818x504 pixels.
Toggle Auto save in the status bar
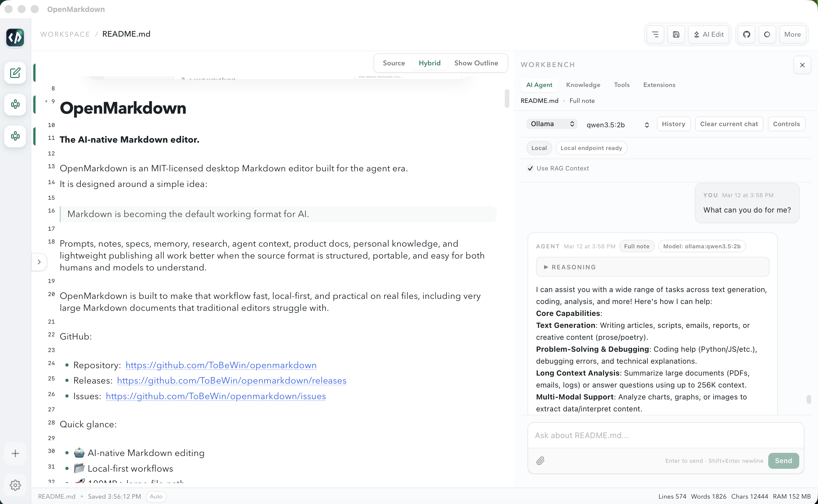(x=156, y=496)
